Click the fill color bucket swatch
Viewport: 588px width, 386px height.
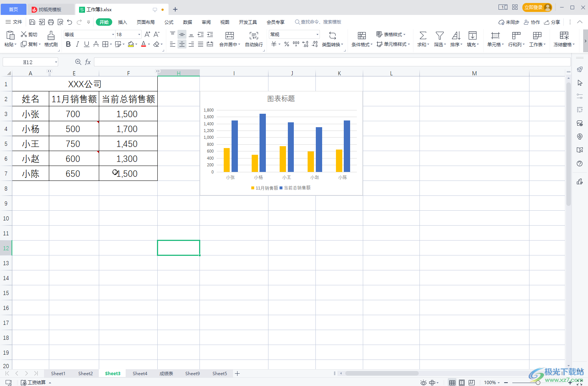pos(131,44)
